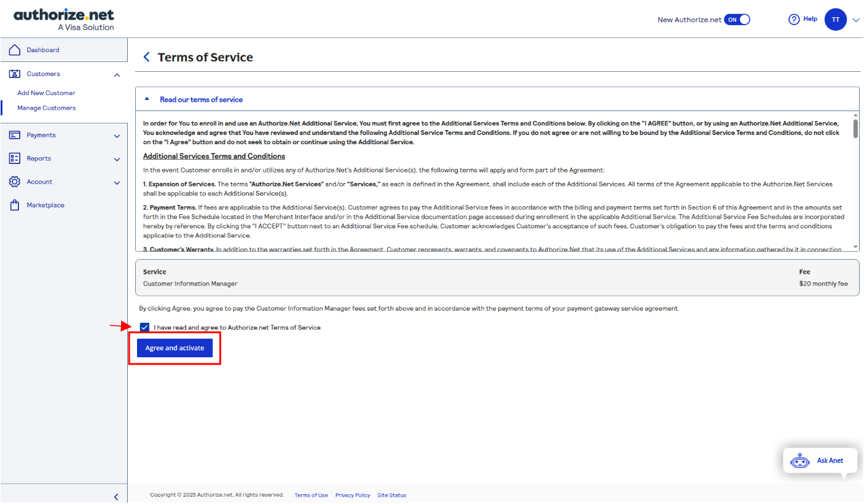Click the terms text scrollbar thumb

855,129
